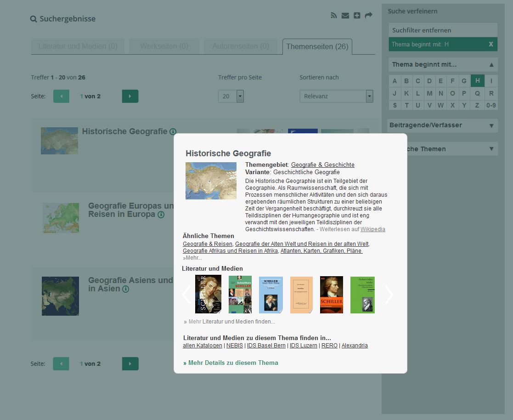Open the Historische Geografie result title
The width and height of the screenshot is (513, 420).
(x=124, y=131)
